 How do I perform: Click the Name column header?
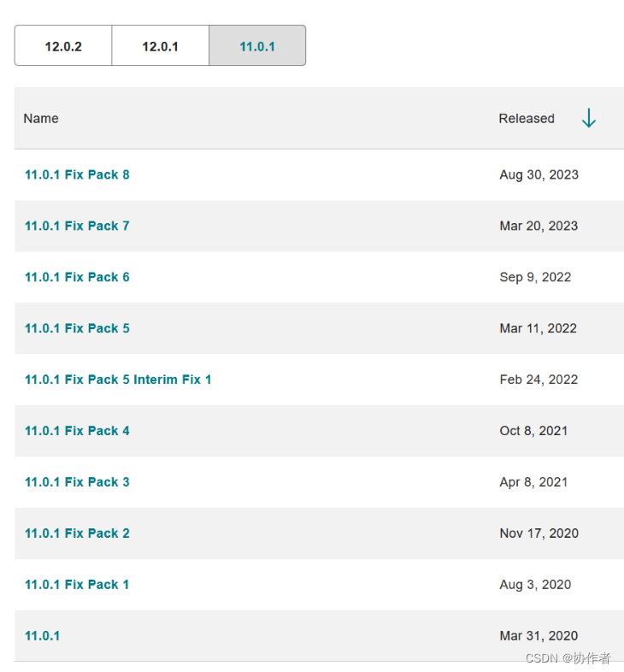[x=41, y=119]
